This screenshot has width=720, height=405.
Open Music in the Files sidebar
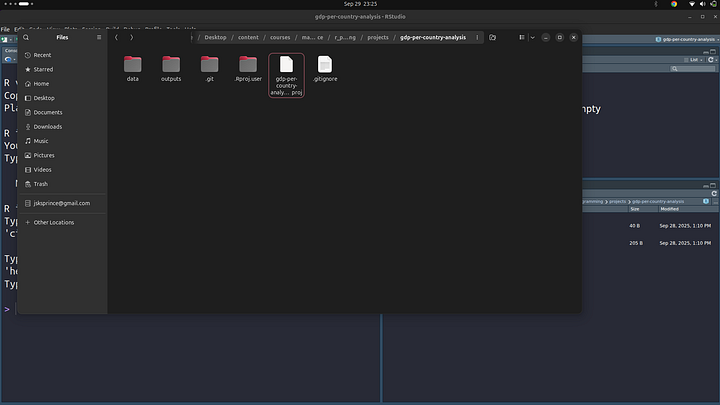click(62, 141)
